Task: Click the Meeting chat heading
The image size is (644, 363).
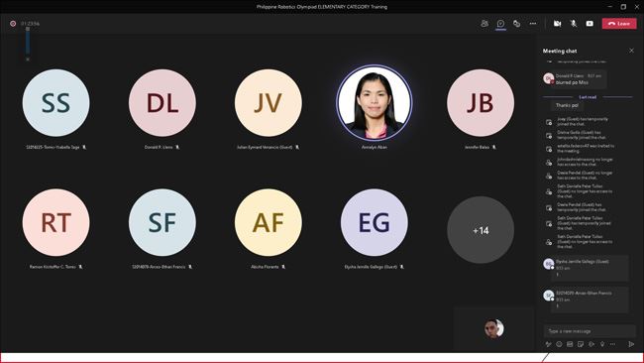Action: pos(560,51)
